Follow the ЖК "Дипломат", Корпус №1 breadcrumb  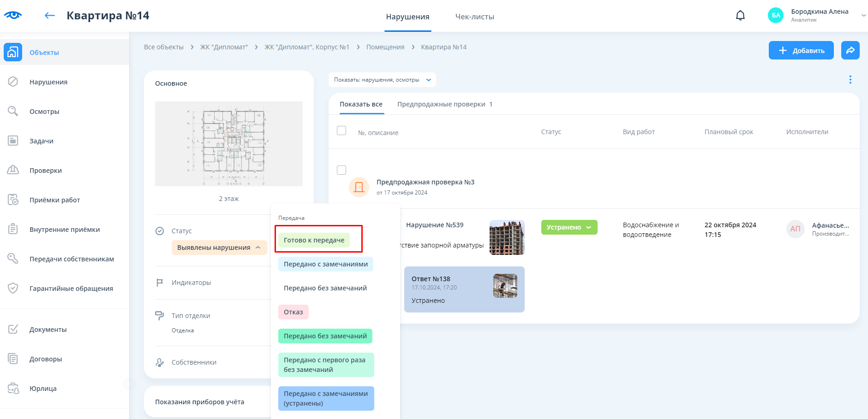306,47
